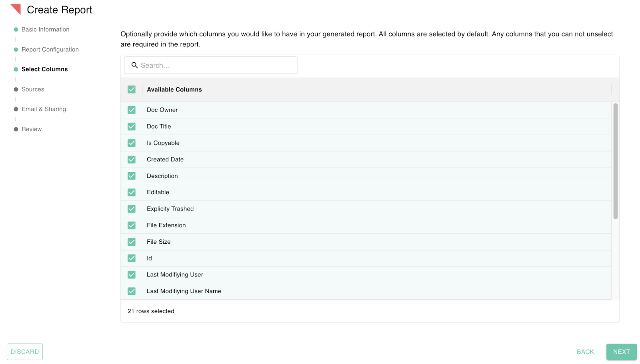Viewport: 640px width, 364px height.
Task: Uncheck the Doc Owner column
Action: coord(132,110)
